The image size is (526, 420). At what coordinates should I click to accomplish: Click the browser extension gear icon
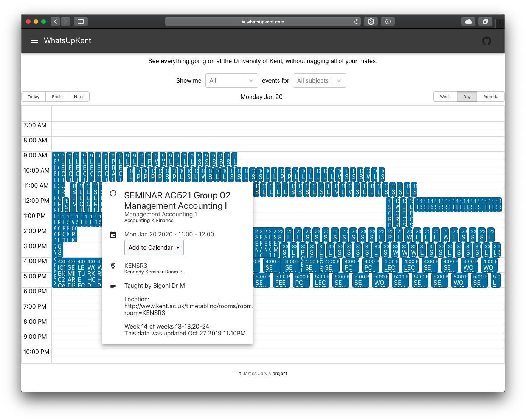[x=371, y=22]
